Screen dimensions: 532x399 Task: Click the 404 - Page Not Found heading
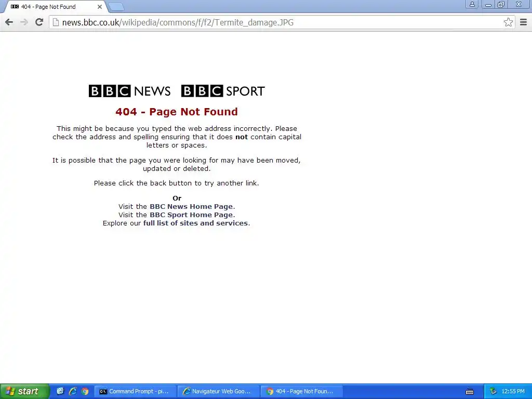177,112
